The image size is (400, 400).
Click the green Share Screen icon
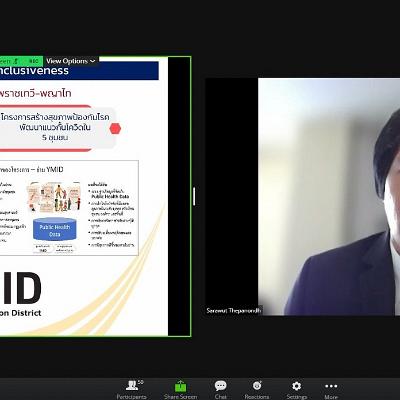[180, 386]
